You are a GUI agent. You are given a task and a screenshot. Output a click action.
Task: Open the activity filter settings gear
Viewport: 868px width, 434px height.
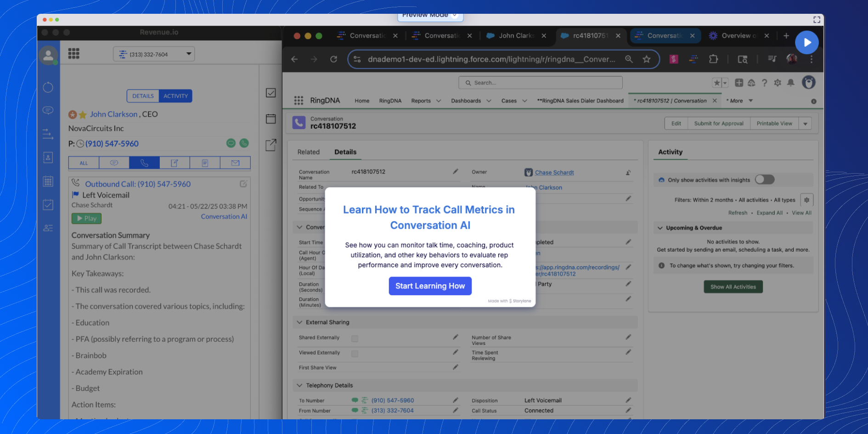coord(807,200)
